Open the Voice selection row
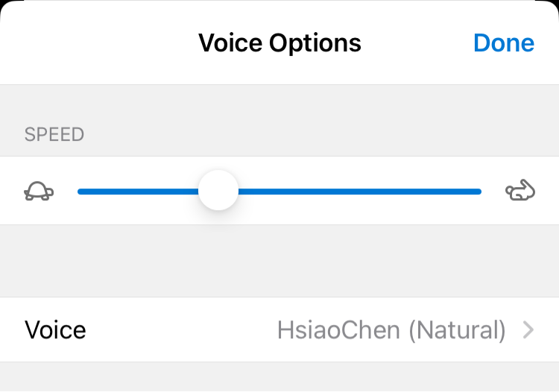Viewport: 559px width, 392px height. (x=279, y=329)
